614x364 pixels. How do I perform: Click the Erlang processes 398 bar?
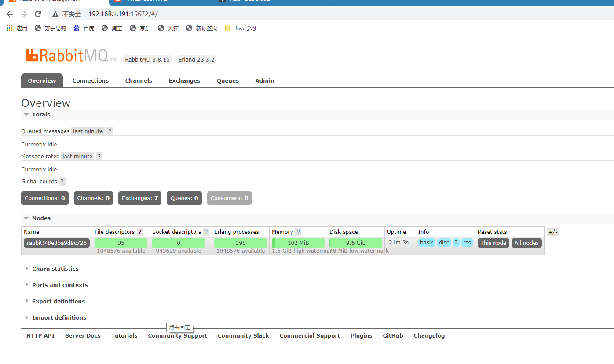pyautogui.click(x=241, y=243)
